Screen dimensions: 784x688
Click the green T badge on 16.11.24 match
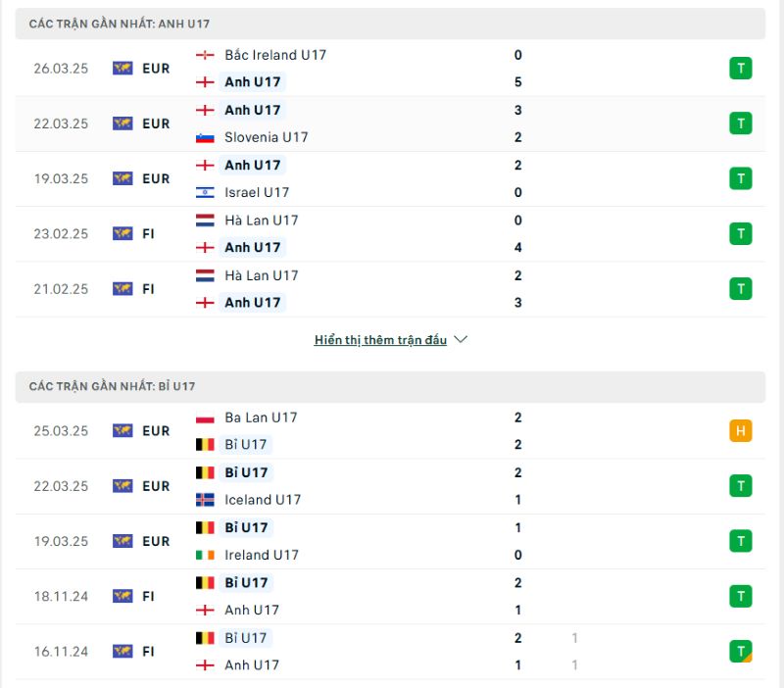tap(740, 651)
